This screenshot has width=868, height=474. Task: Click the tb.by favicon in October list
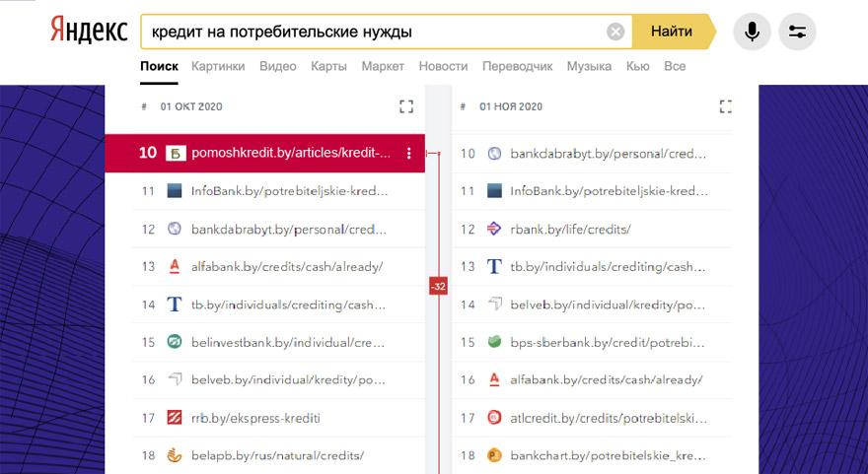click(x=175, y=305)
